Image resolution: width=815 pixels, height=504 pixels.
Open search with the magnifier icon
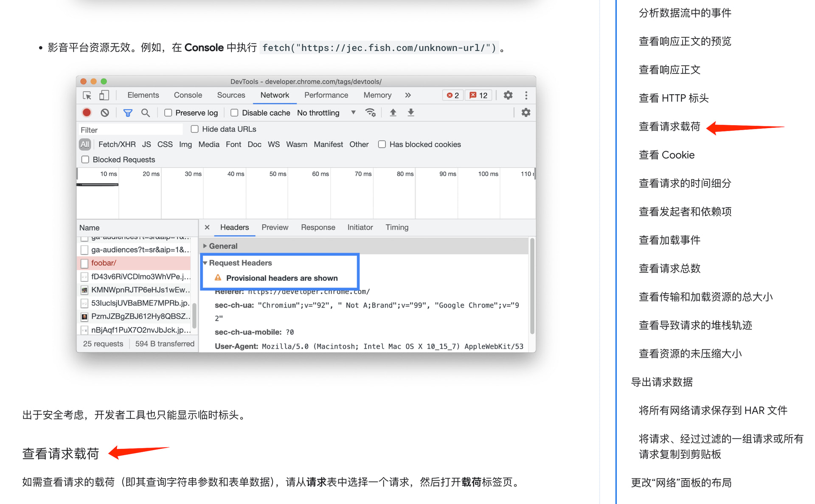click(x=146, y=112)
